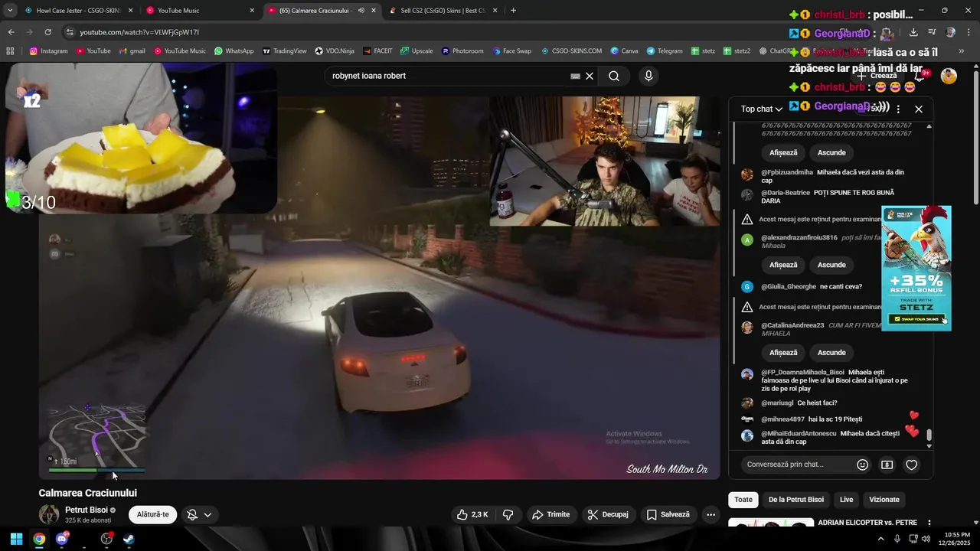This screenshot has width=980, height=551.
Task: Click the browser forward arrow
Action: coord(29,32)
